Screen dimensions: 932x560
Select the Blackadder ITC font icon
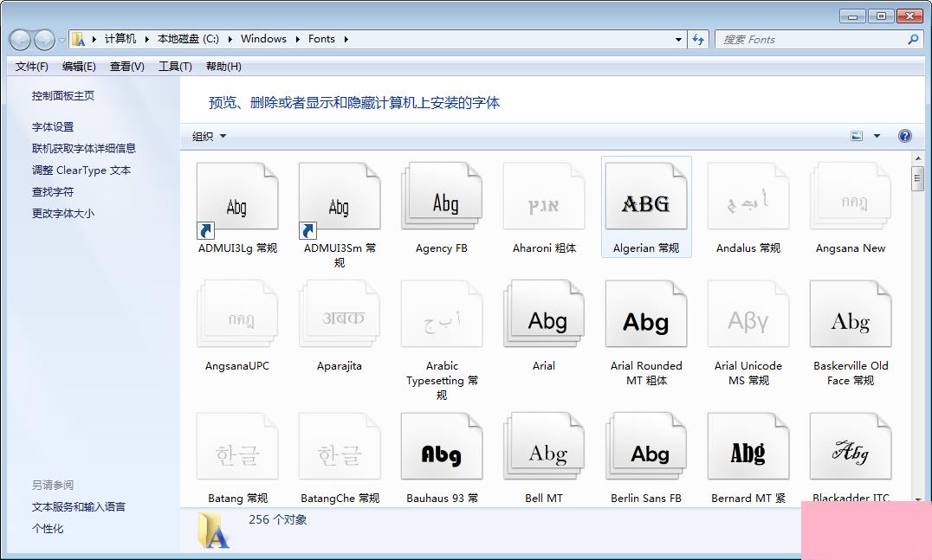click(x=851, y=447)
